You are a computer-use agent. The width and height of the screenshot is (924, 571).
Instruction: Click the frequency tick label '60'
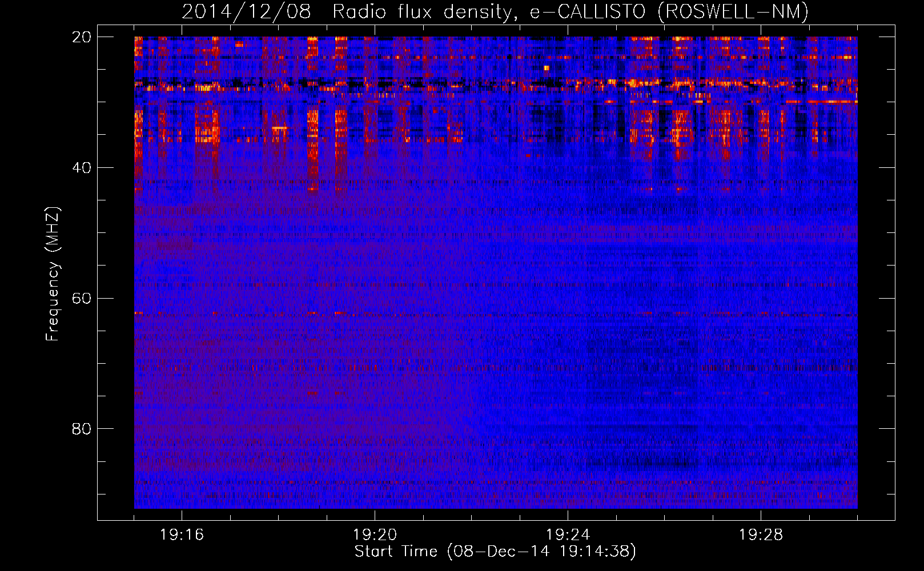coord(82,298)
